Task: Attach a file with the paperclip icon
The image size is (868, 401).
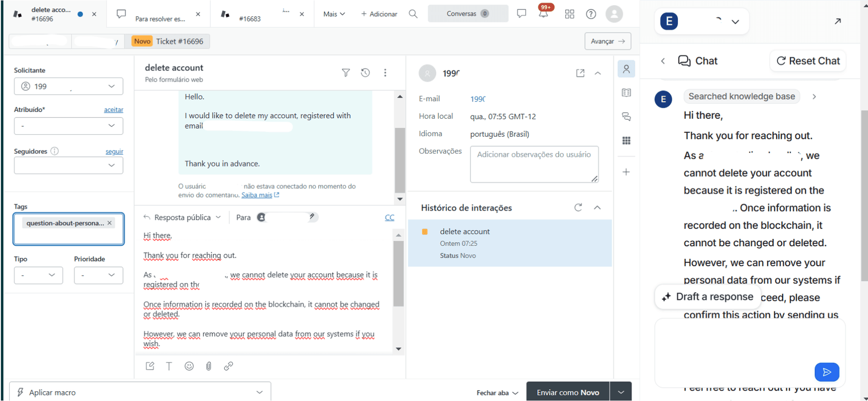Action: point(209,366)
